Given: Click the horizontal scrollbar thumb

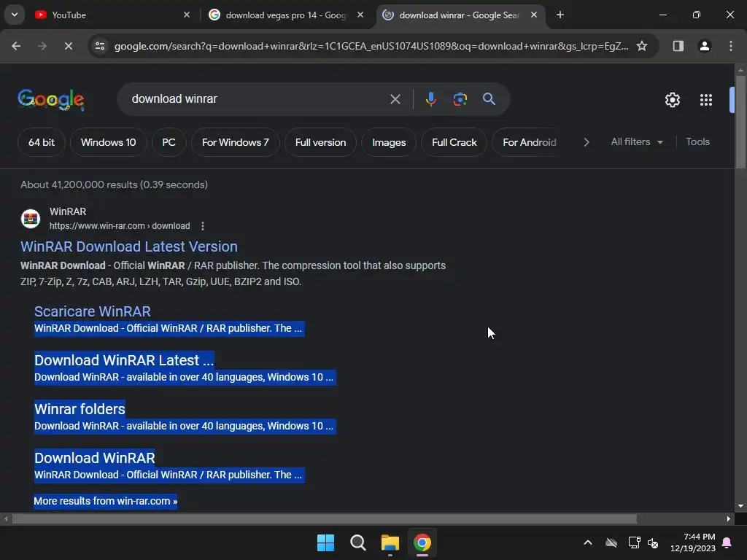Looking at the screenshot, I should tap(325, 518).
